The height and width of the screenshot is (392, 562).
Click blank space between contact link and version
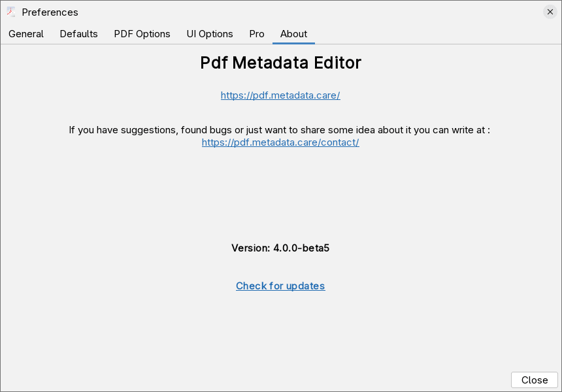pos(280,196)
